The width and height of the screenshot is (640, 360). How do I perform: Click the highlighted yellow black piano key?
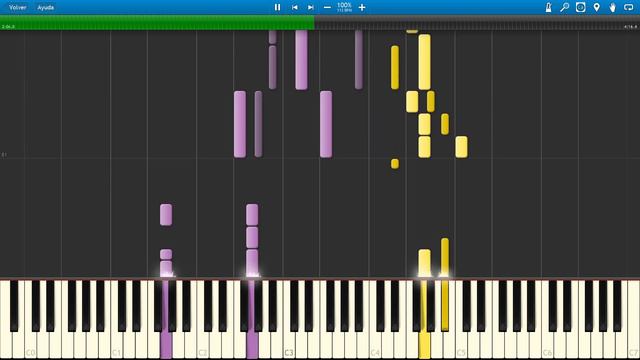click(445, 305)
